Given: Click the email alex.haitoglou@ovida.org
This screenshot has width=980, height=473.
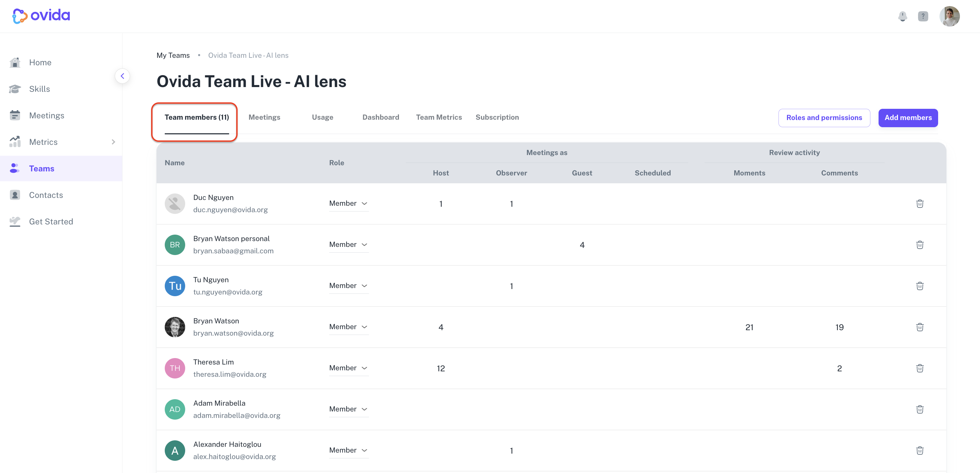Looking at the screenshot, I should click(234, 456).
